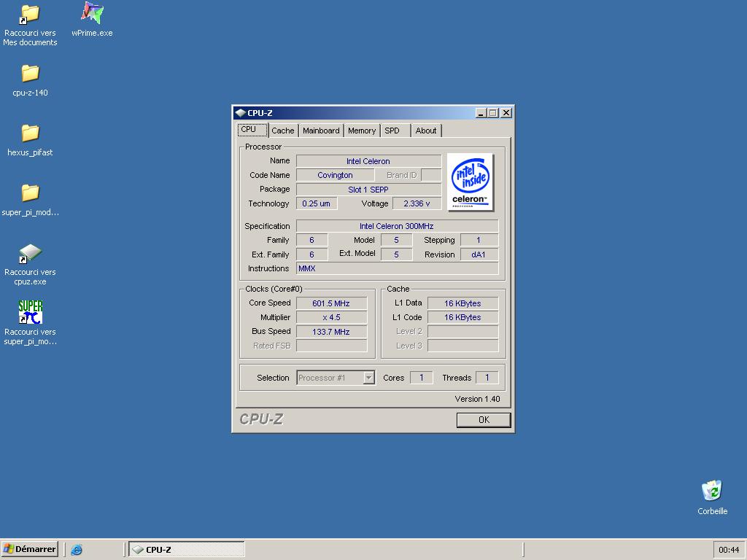Launch the wPrime.exe desktop icon

tap(92, 19)
